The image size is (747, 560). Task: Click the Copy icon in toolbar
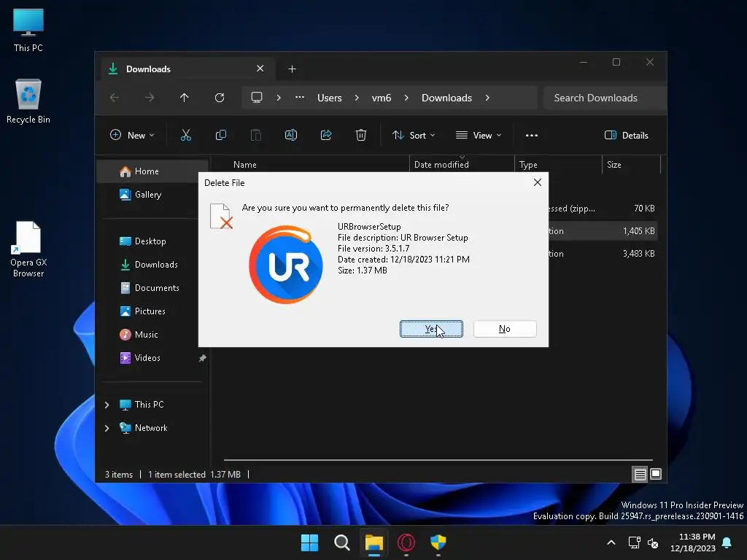pos(220,135)
